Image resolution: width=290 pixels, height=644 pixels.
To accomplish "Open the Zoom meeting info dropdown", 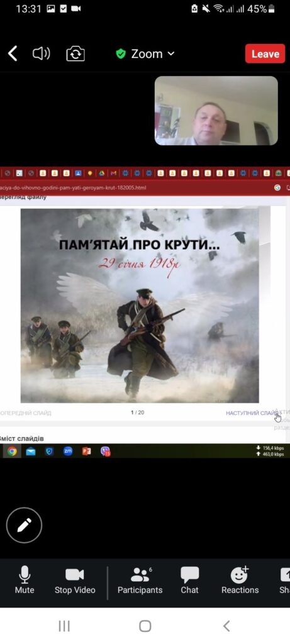I will (x=145, y=54).
